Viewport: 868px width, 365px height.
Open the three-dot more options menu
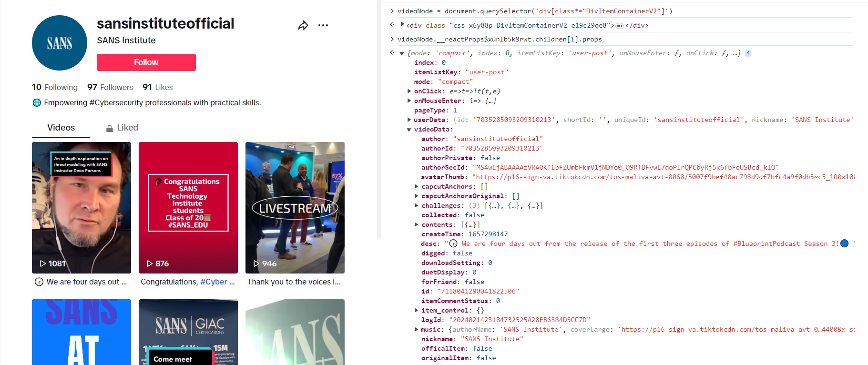pos(323,25)
